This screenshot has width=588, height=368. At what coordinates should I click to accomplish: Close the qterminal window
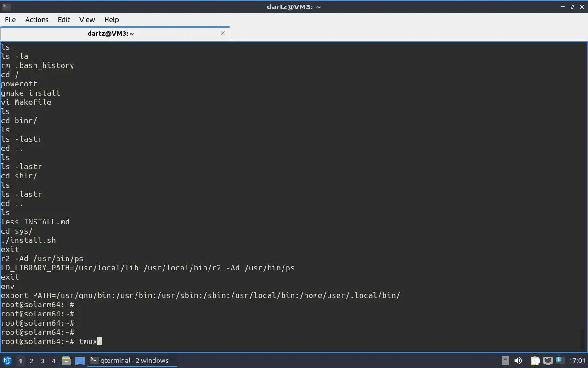[x=582, y=7]
